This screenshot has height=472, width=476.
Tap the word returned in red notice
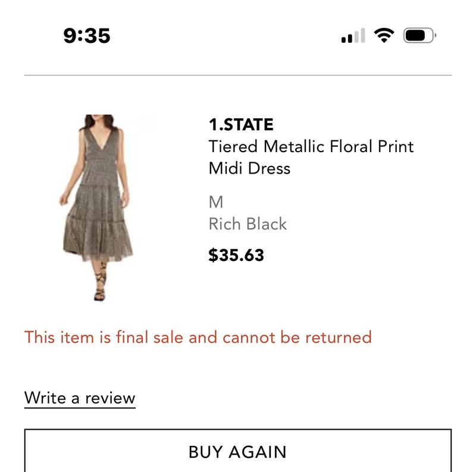(338, 337)
